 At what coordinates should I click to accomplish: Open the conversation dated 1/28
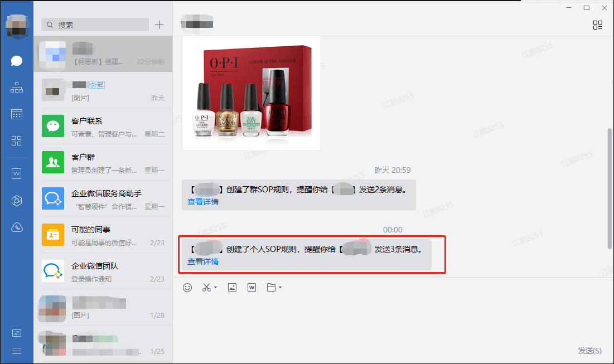click(x=103, y=308)
